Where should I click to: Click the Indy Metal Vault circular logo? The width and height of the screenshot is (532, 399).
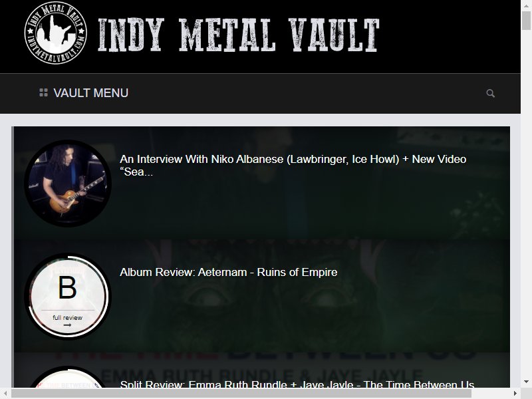click(56, 33)
